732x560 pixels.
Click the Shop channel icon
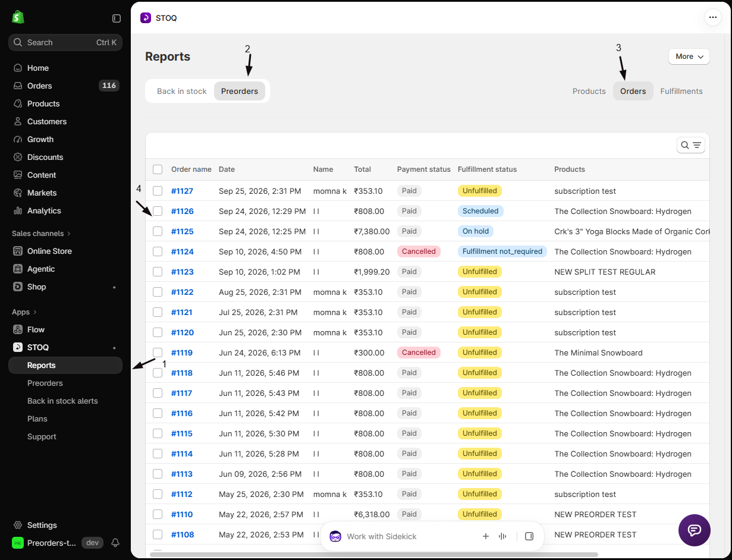[18, 287]
